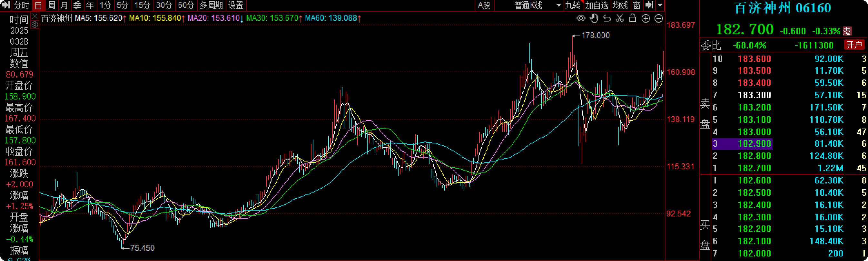The width and height of the screenshot is (868, 261).
Task: Zoom in with the plus circle icon
Action: 646,18
